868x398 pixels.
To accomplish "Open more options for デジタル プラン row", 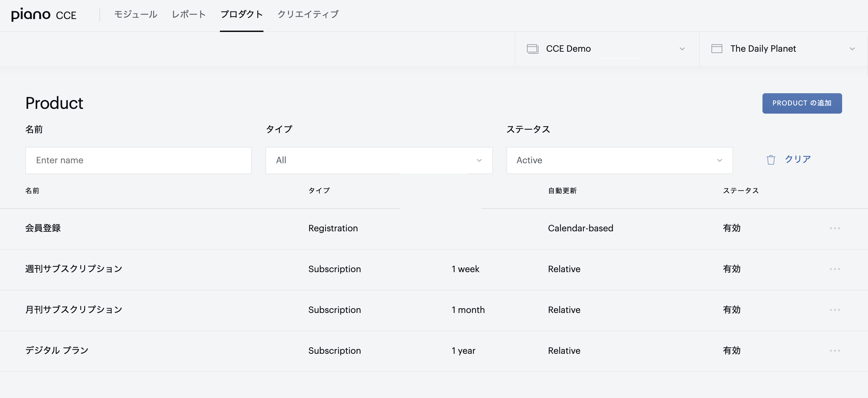I will 835,351.
